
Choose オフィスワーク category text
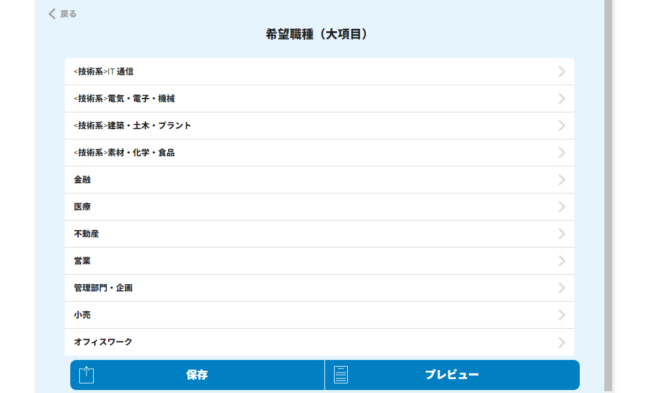click(103, 342)
